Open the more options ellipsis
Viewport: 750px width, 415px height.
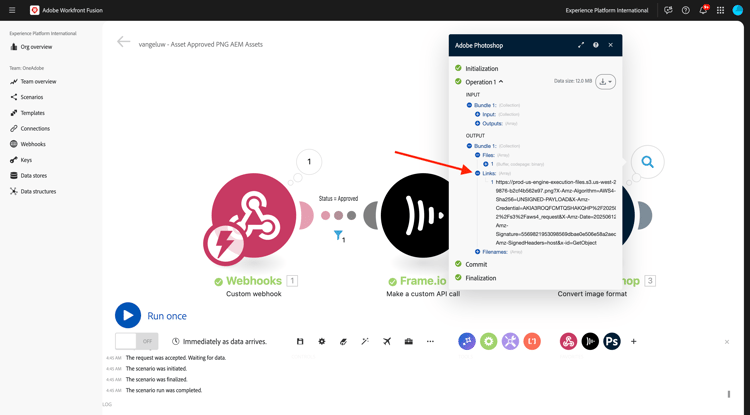(x=430, y=341)
